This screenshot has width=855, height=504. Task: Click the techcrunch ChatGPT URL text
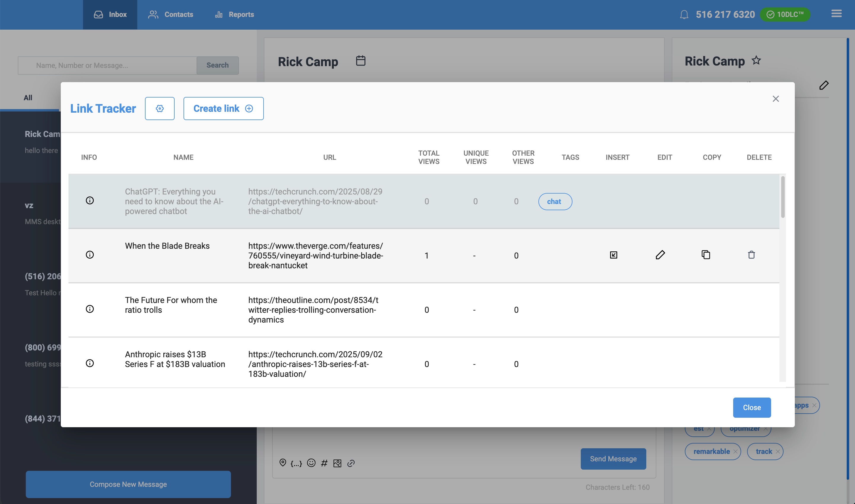(x=315, y=201)
